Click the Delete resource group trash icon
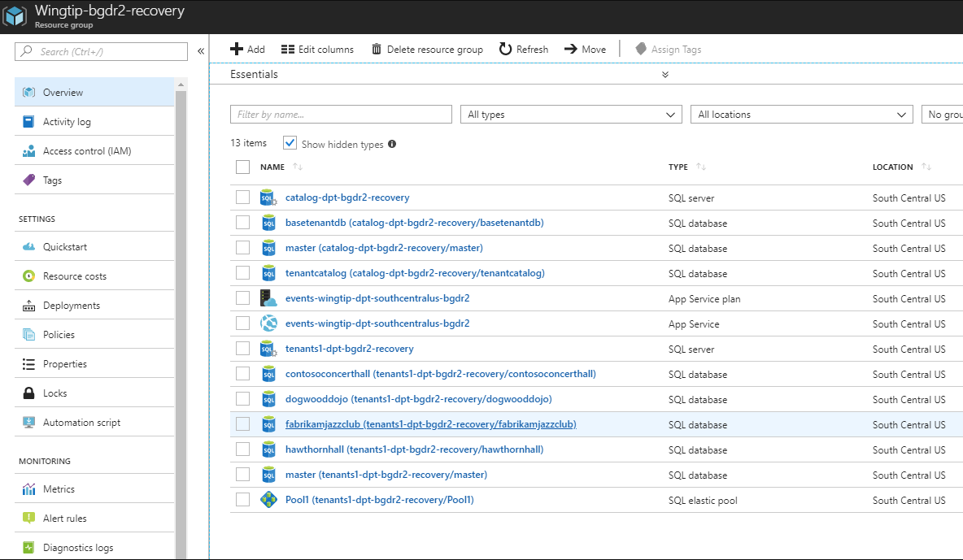Image resolution: width=963 pixels, height=560 pixels. pyautogui.click(x=377, y=49)
